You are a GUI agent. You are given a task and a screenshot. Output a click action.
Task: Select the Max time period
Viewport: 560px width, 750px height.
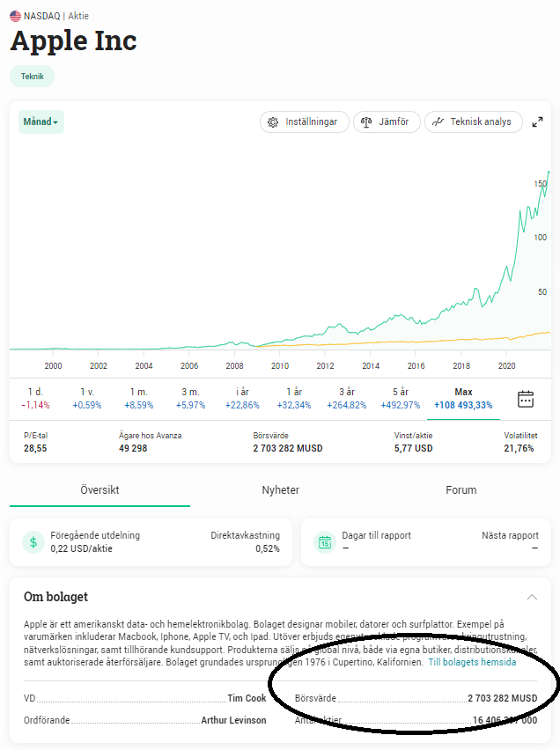point(463,398)
